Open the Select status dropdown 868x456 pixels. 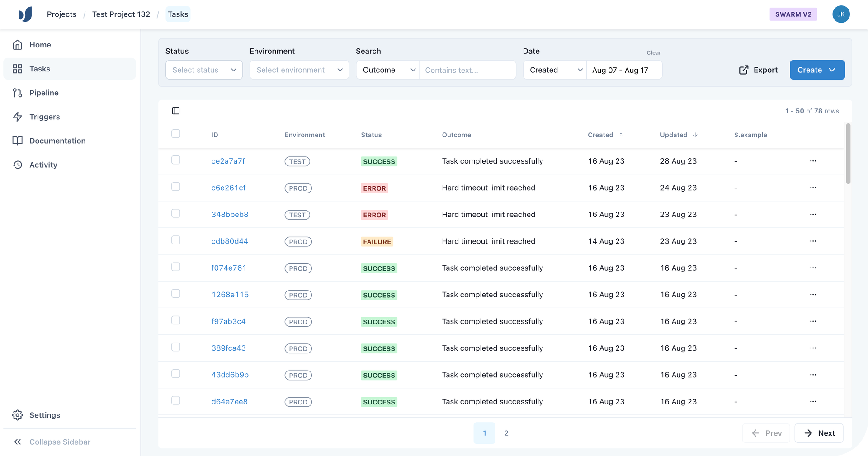point(203,70)
